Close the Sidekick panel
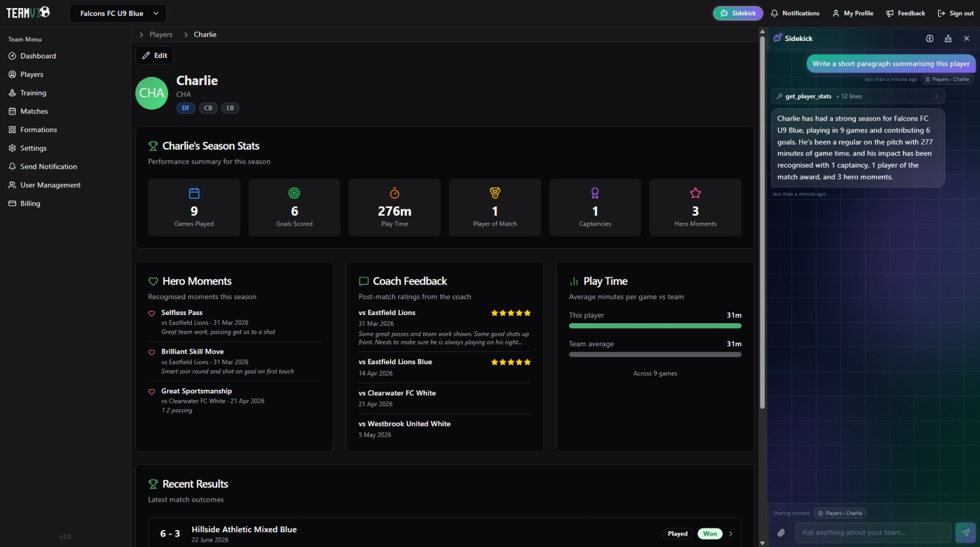Viewport: 980px width, 547px height. click(x=966, y=39)
